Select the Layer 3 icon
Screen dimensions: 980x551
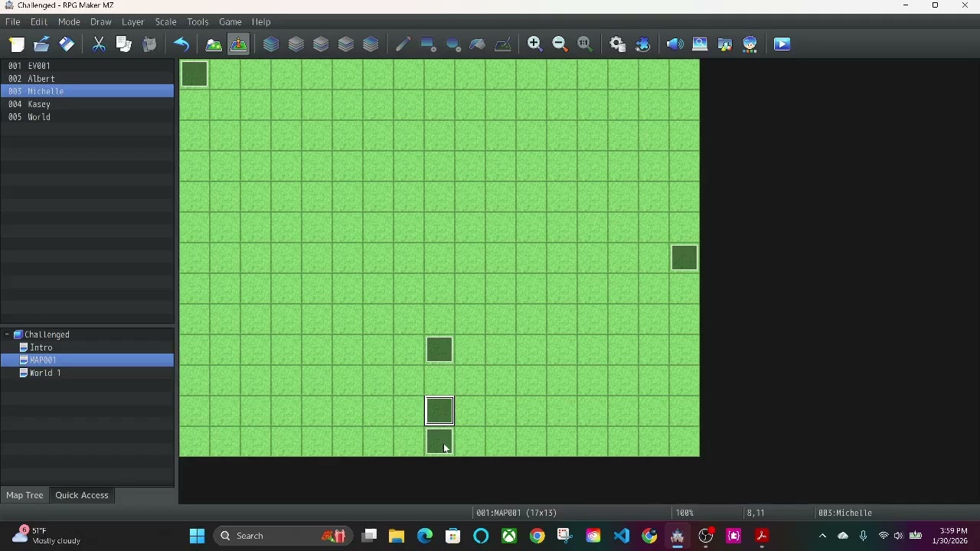coord(346,44)
